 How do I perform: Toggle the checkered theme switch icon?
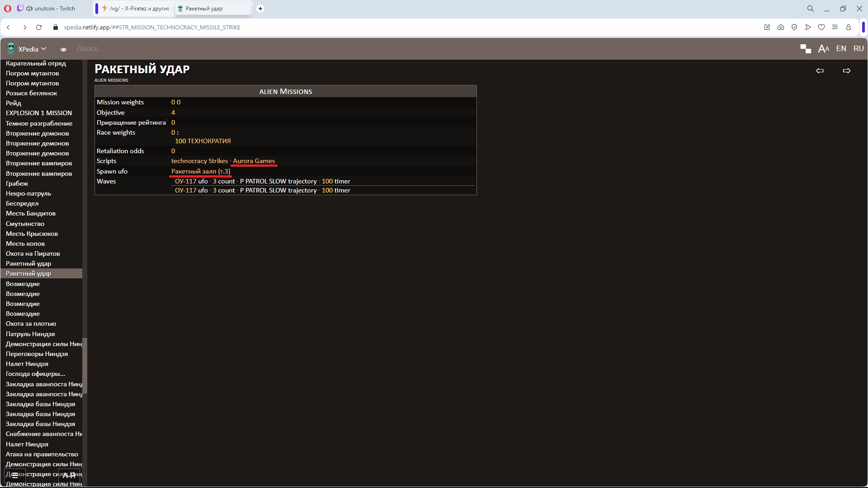pos(805,49)
